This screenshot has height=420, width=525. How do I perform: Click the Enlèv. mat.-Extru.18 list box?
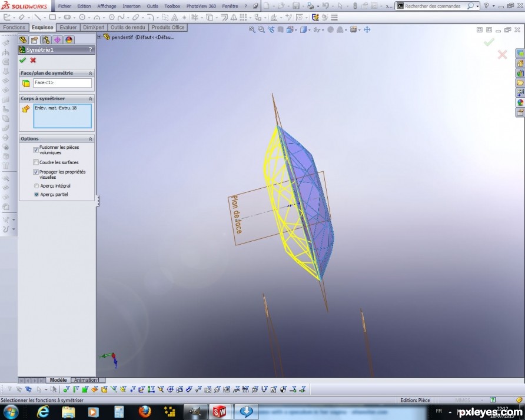[62, 116]
